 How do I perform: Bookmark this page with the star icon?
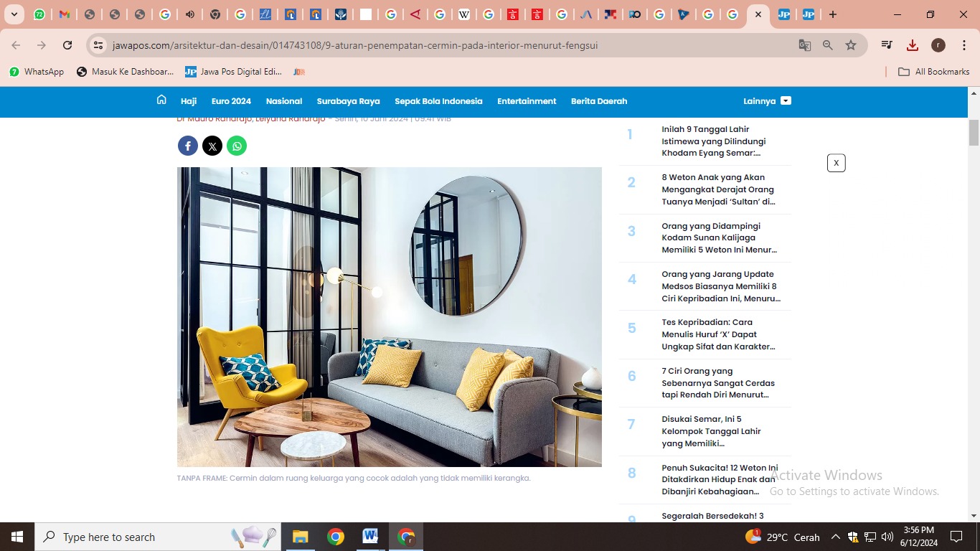tap(851, 45)
